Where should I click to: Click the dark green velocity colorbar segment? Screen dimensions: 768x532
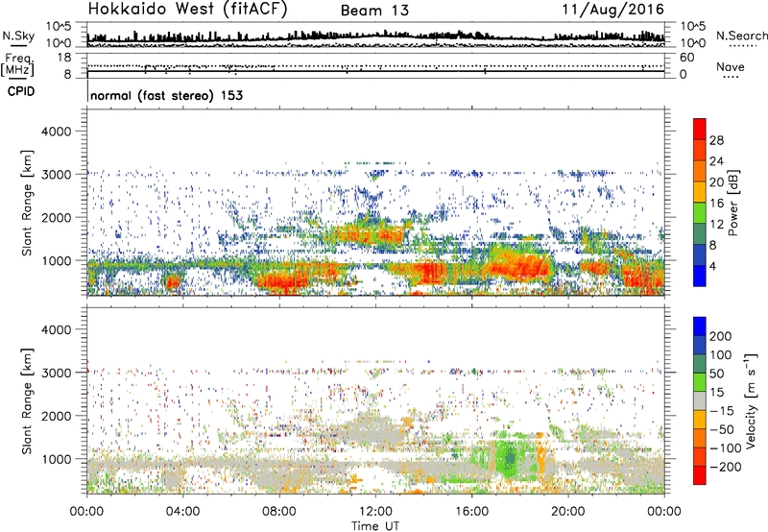[700, 364]
